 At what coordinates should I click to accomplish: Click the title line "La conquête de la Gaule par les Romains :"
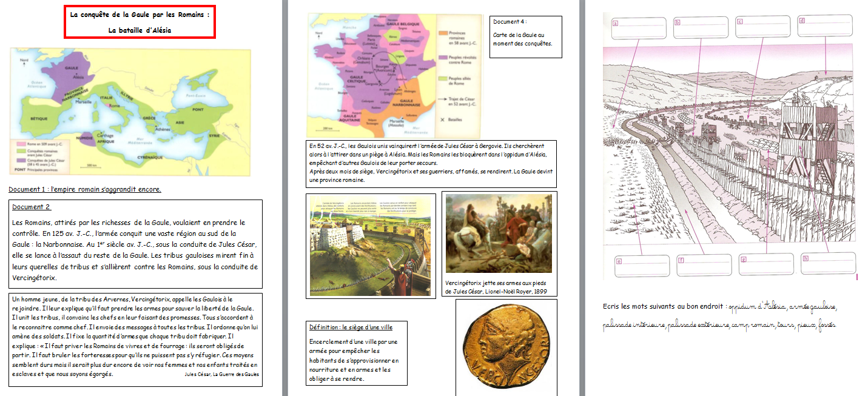point(140,15)
